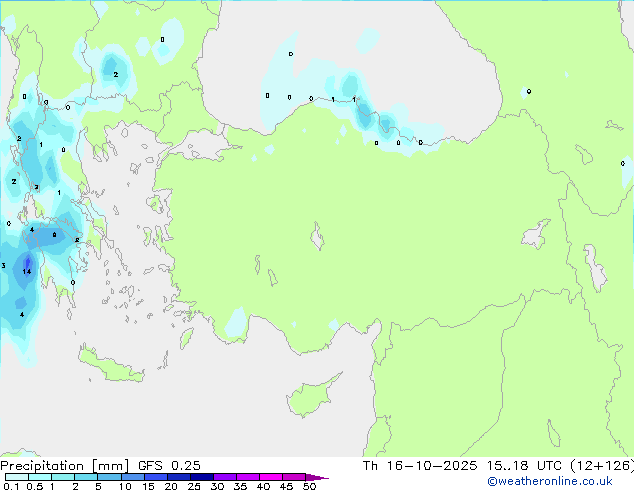Click the '3' precipitation value at left edge
This screenshot has height=490, width=634.
click(x=3, y=266)
